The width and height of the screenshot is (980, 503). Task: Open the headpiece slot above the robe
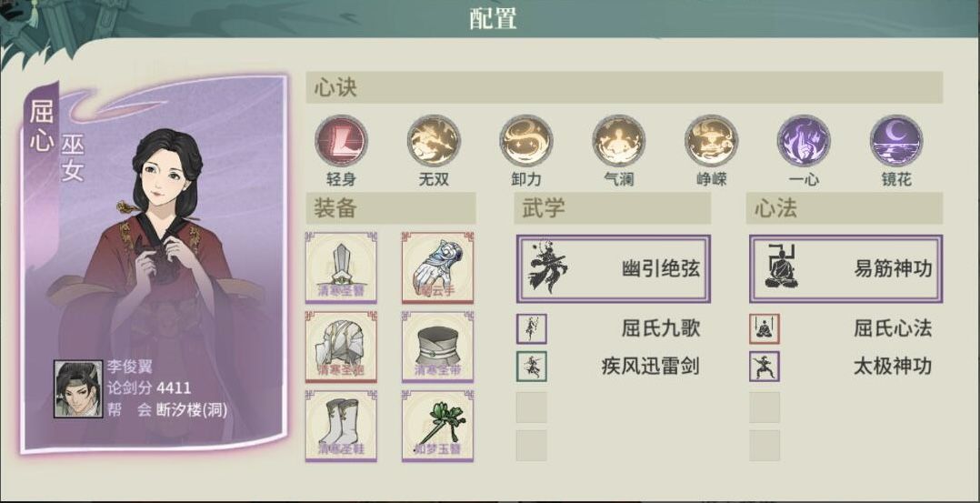tap(341, 267)
